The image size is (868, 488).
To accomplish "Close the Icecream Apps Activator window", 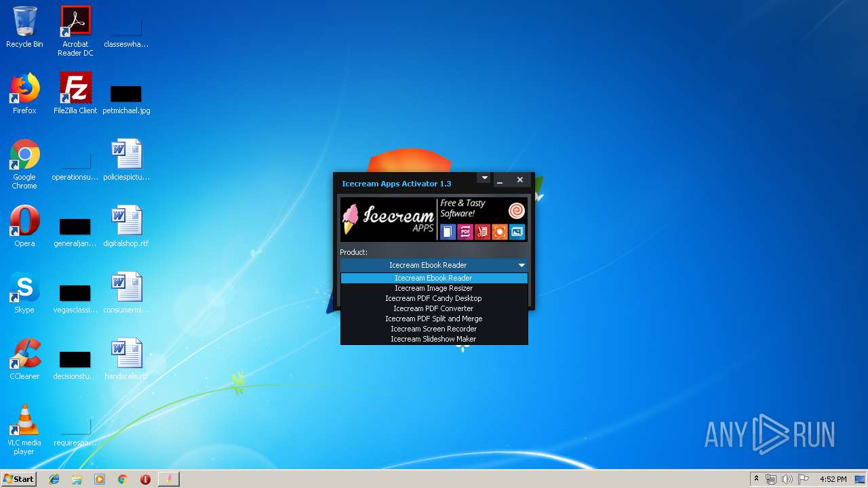I will (520, 180).
